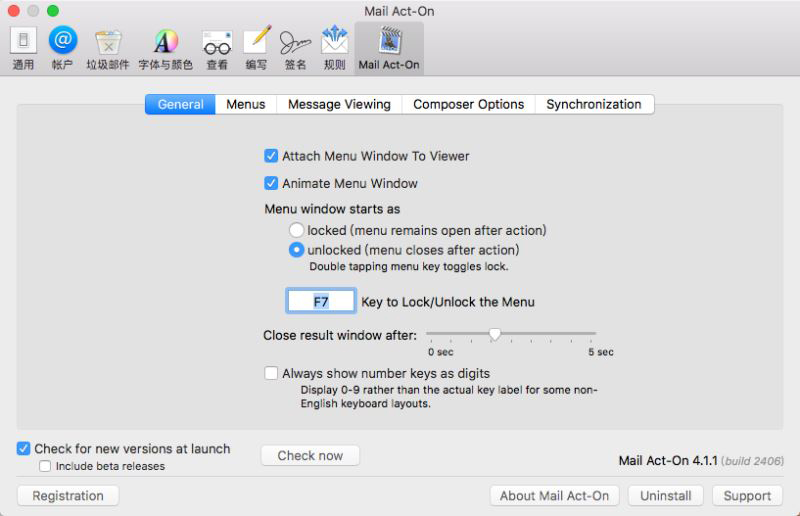Open the 帐户 accounts preferences icon

[63, 48]
